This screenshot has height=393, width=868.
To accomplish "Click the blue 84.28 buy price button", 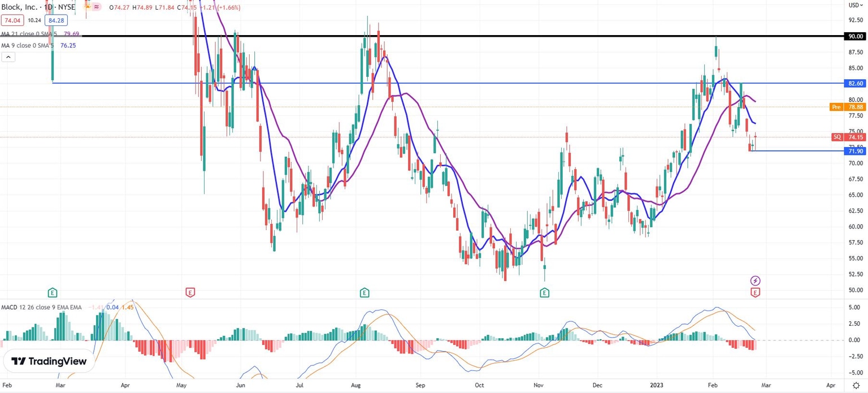I will tap(55, 21).
